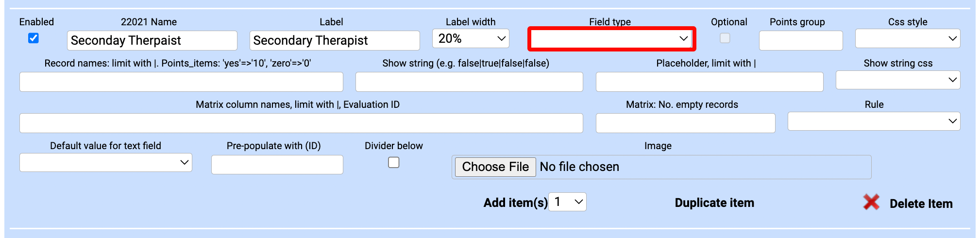This screenshot has height=238, width=980.
Task: Click the red X delete icon
Action: [x=871, y=202]
